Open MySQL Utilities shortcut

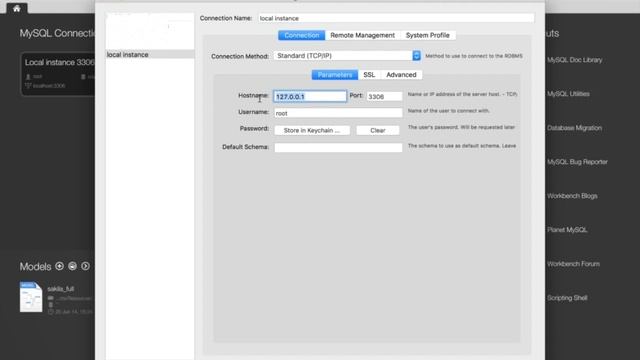tap(568, 94)
